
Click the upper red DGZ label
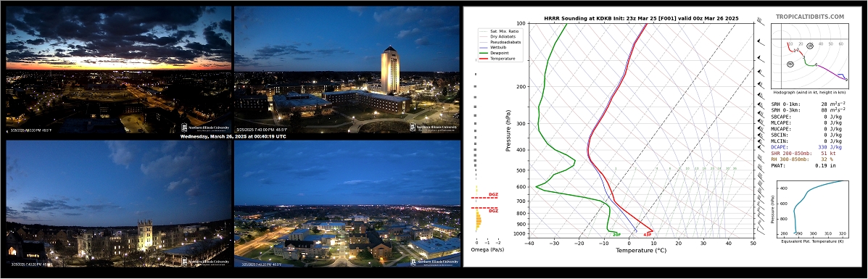(x=493, y=195)
